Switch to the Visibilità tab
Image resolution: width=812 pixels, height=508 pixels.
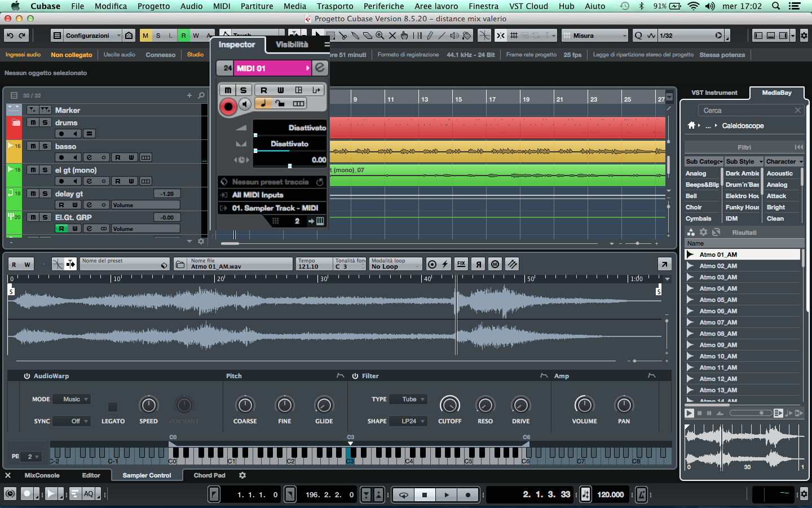[x=292, y=45]
